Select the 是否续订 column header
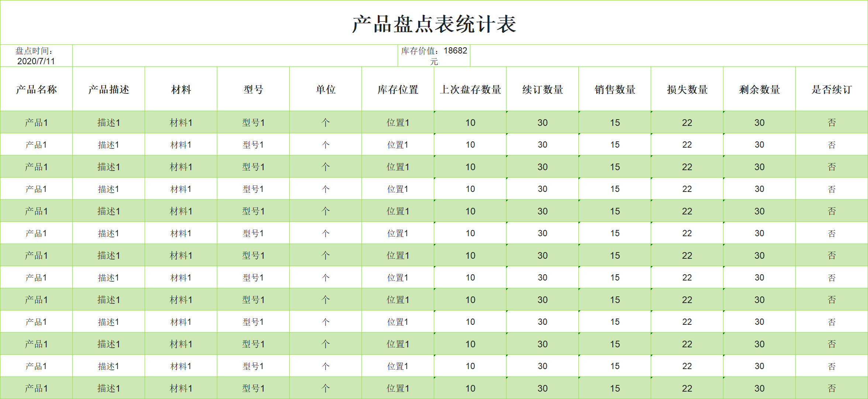This screenshot has height=399, width=868. tap(832, 89)
